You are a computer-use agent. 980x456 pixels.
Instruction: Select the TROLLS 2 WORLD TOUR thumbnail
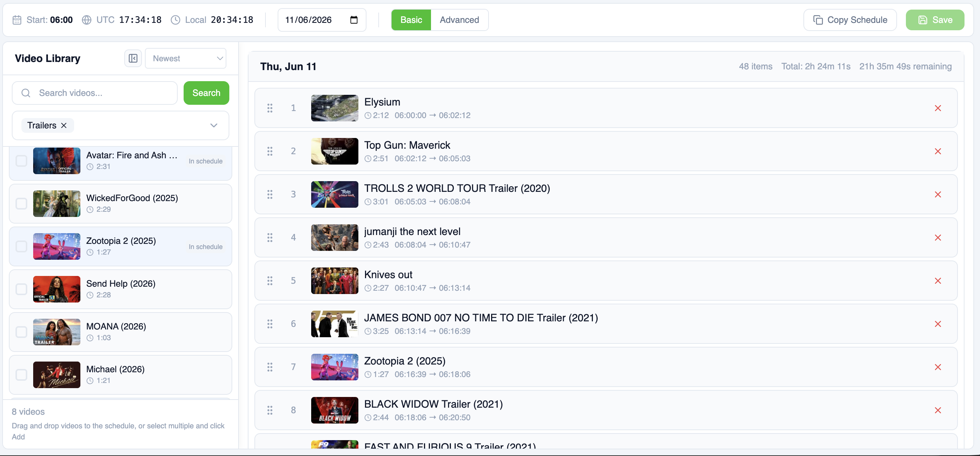tap(334, 194)
